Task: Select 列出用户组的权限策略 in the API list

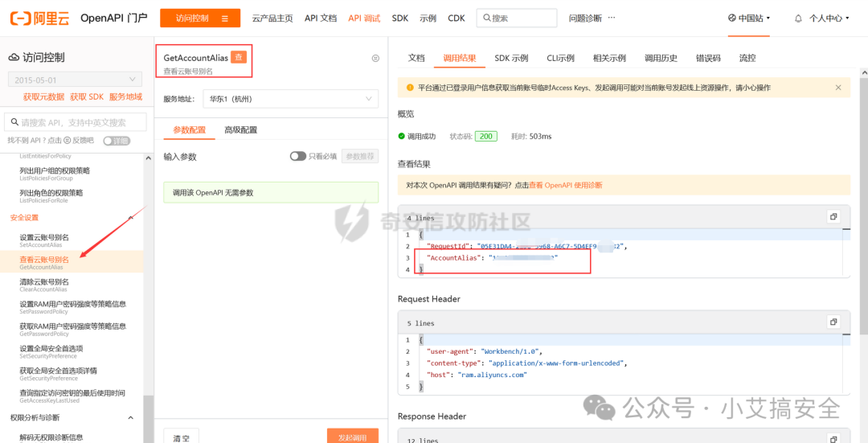Action: coord(72,174)
